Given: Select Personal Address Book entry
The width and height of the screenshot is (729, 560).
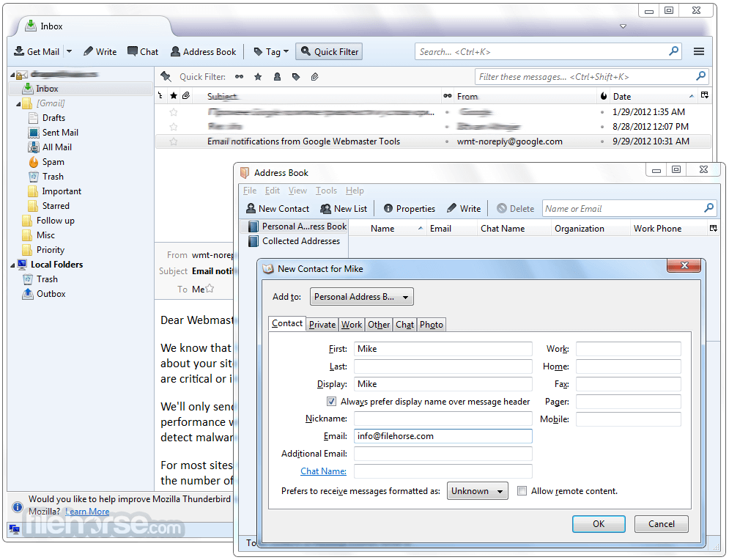Looking at the screenshot, I should 297,226.
